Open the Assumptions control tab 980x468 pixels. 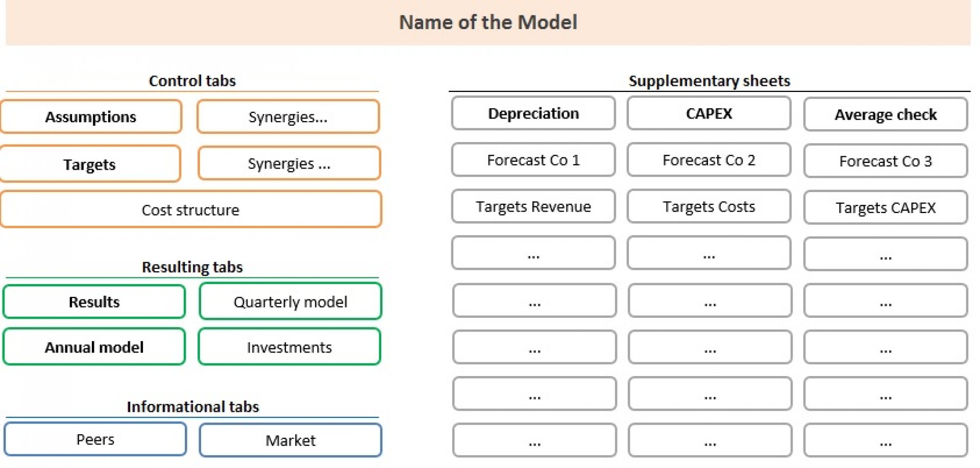(x=91, y=116)
